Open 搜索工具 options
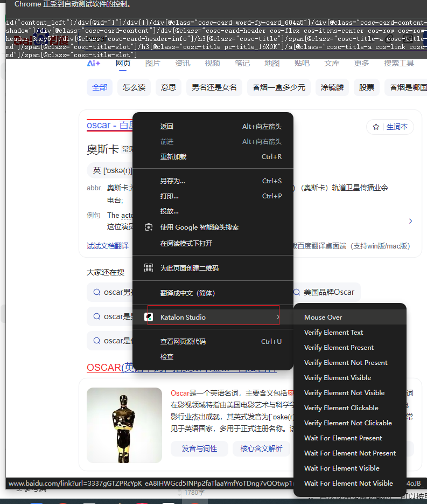This screenshot has width=427, height=504. click(x=399, y=63)
